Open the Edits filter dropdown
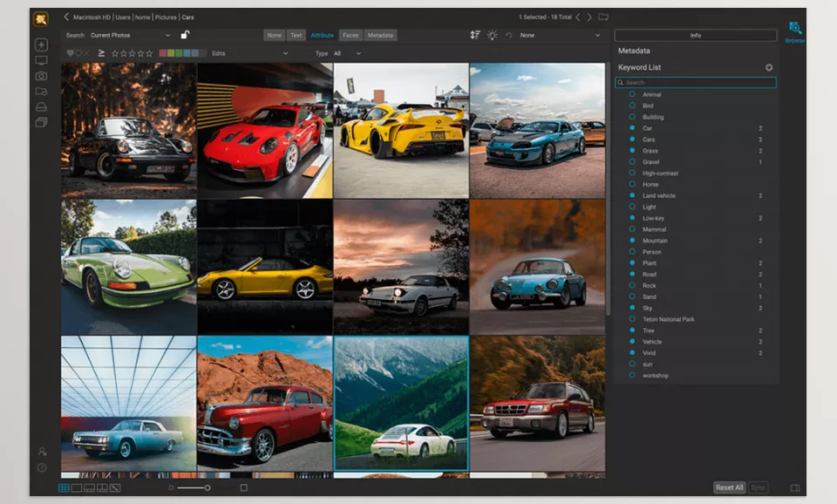837x504 pixels. click(250, 53)
